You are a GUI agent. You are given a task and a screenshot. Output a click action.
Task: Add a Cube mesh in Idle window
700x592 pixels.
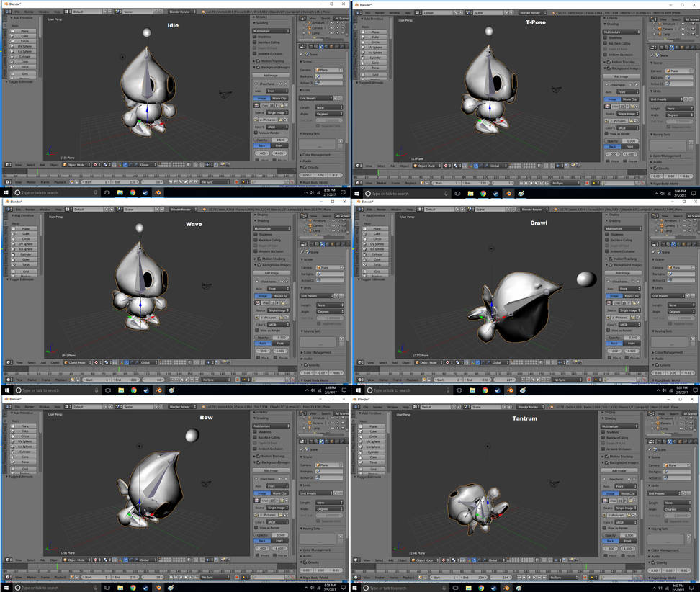pyautogui.click(x=24, y=36)
